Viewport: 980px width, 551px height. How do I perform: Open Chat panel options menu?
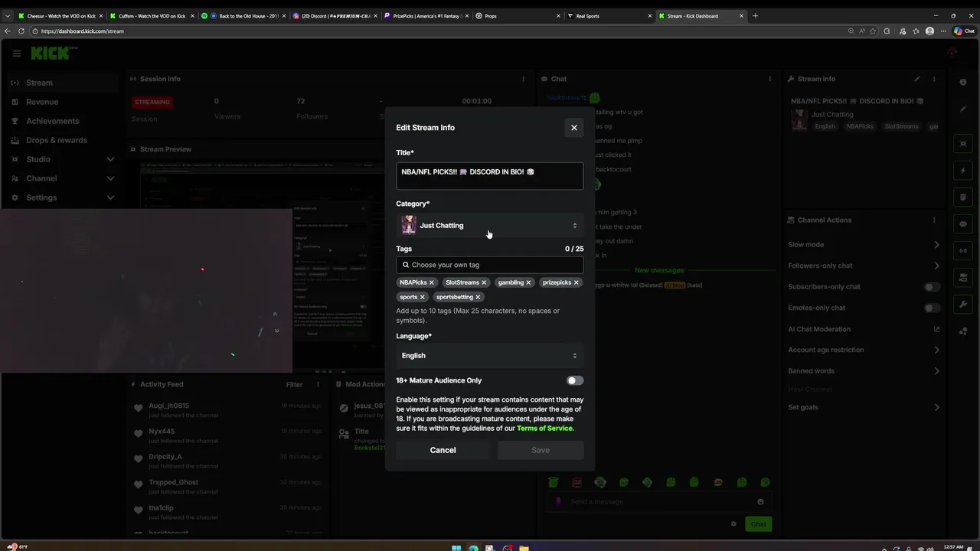tap(770, 79)
